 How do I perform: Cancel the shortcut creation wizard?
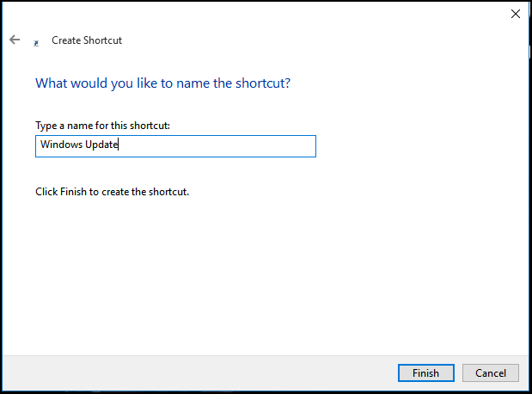pyautogui.click(x=490, y=373)
